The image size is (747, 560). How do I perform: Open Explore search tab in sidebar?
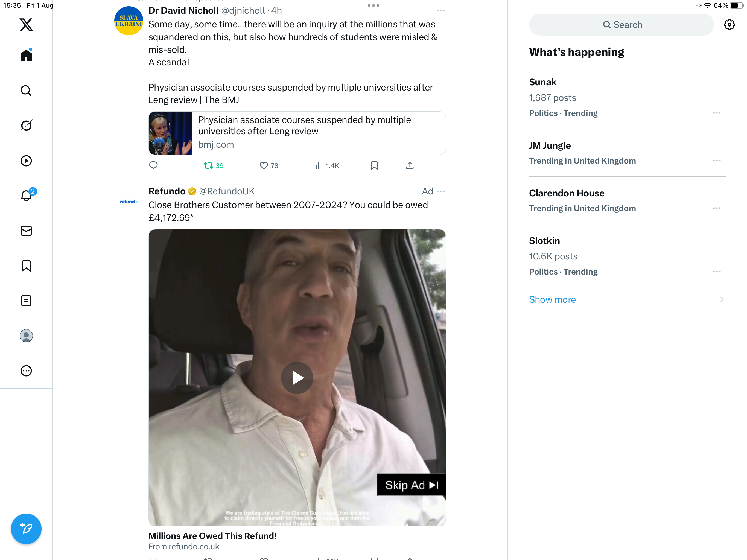[x=26, y=91]
